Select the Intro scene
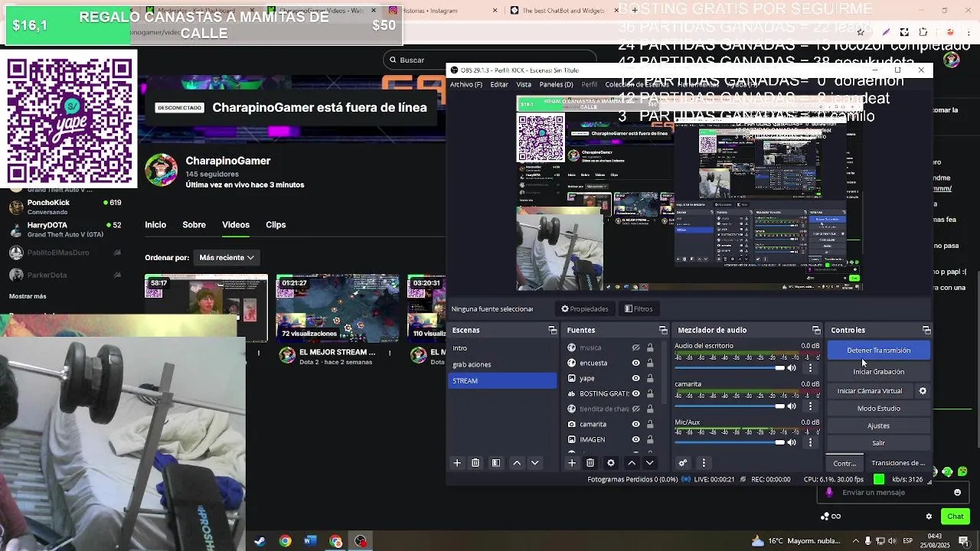The width and height of the screenshot is (980, 551). (x=503, y=348)
